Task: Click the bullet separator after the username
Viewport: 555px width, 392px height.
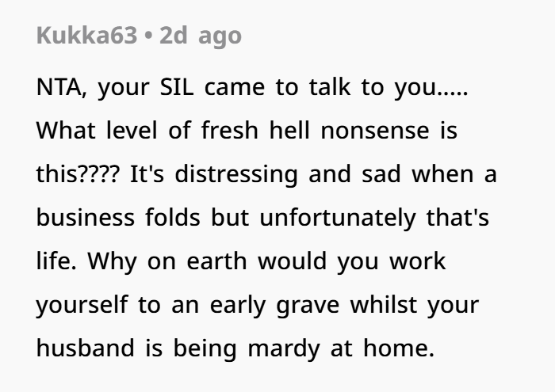Action: pos(148,36)
